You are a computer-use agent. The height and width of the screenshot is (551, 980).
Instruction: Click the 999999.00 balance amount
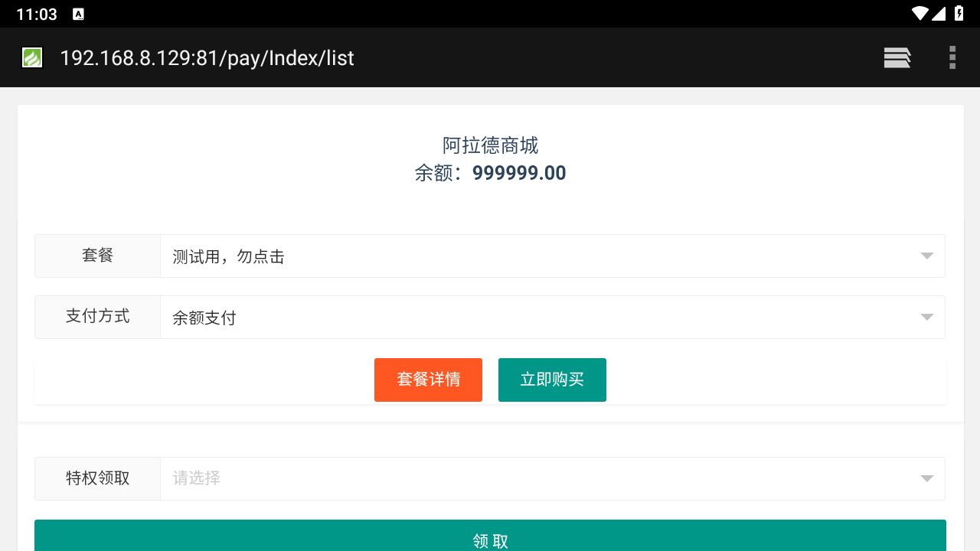519,173
